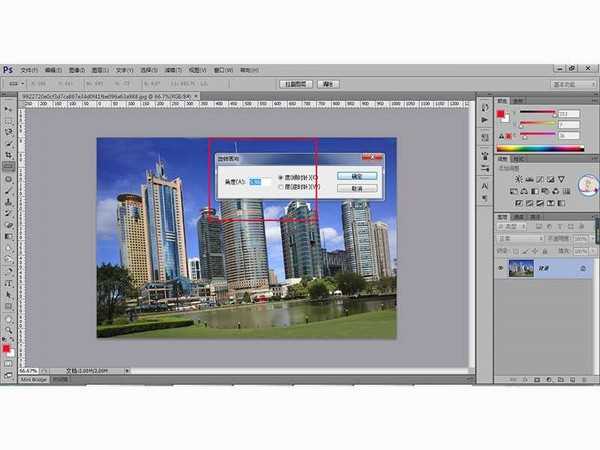
Task: Select the Crop tool
Action: [9, 155]
